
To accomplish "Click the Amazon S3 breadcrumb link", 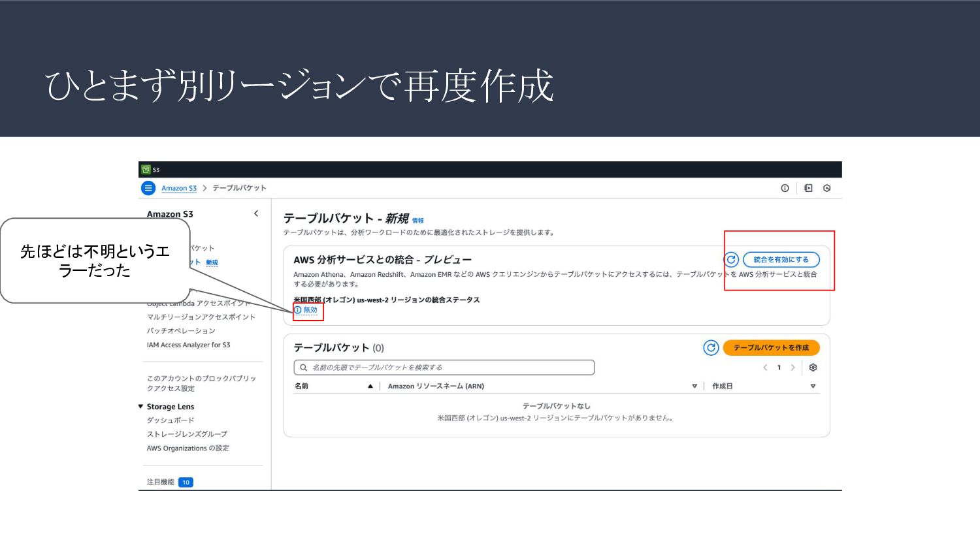I will [179, 188].
